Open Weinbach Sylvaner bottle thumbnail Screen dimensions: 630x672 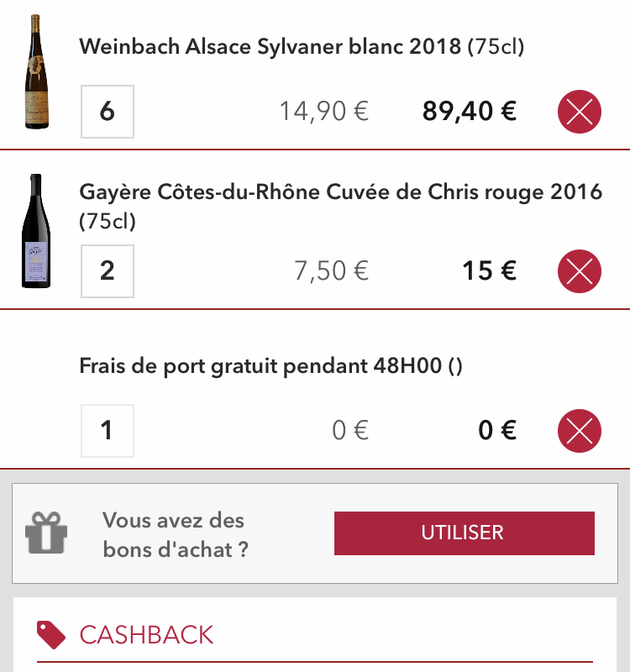point(36,71)
